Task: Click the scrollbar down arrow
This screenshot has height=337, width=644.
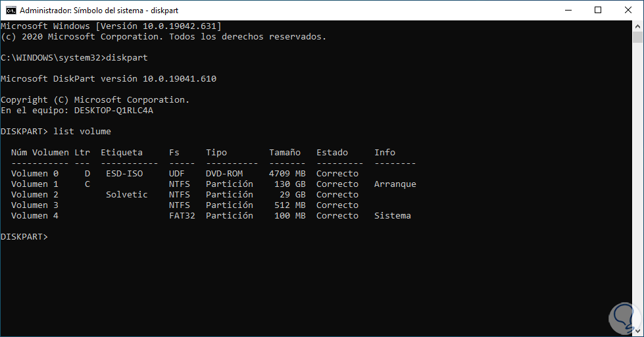Action: (638, 331)
